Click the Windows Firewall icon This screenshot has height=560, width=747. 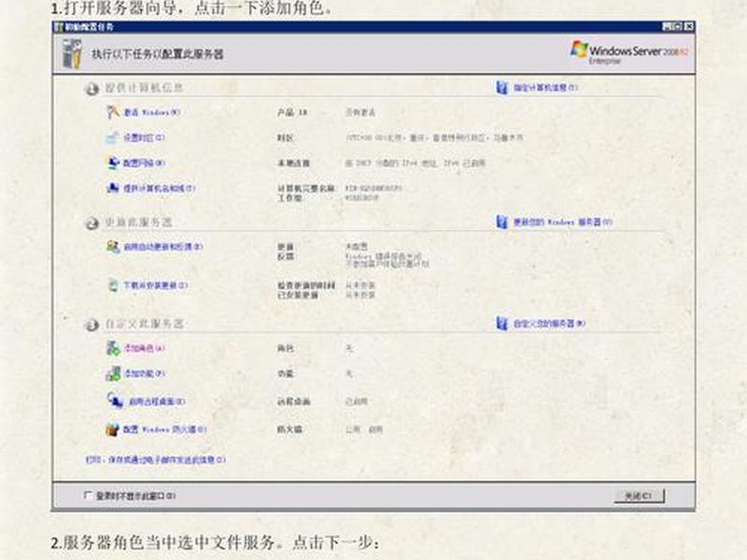pos(112,429)
